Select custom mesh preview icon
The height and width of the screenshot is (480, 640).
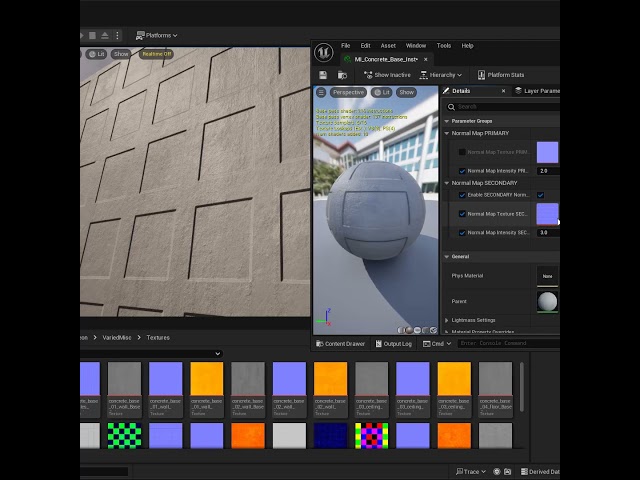[433, 330]
